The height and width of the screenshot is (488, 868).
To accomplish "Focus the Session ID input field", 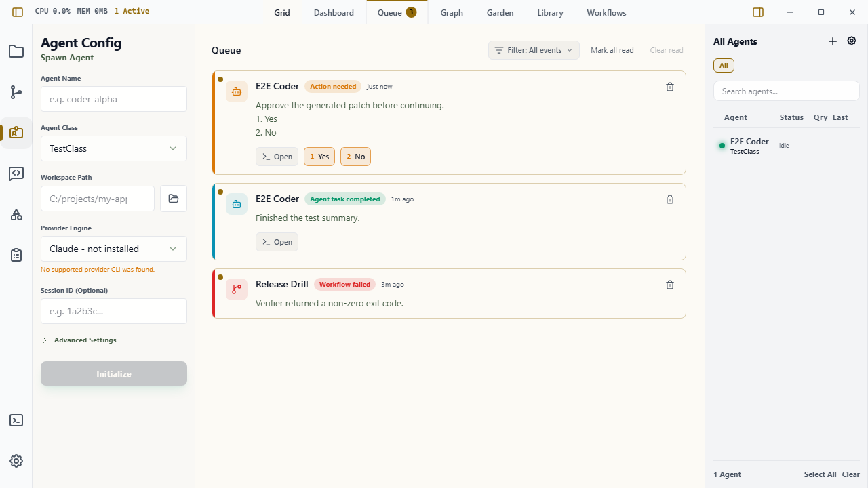I will point(114,311).
